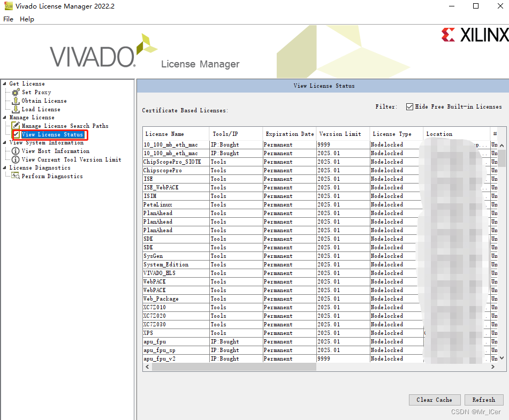Click the Vivado License Manager title bar icon
The image size is (509, 420).
[x=9, y=6]
